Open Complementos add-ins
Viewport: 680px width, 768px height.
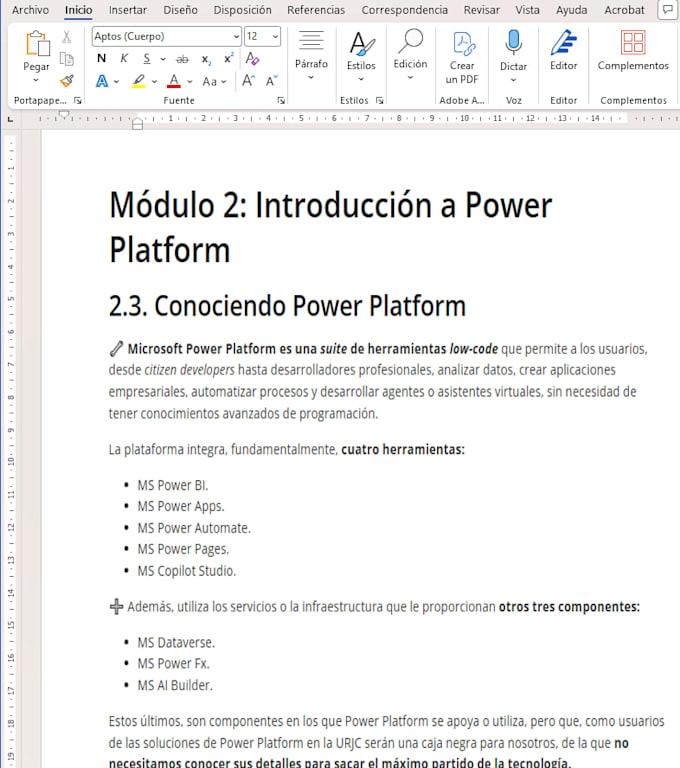633,49
